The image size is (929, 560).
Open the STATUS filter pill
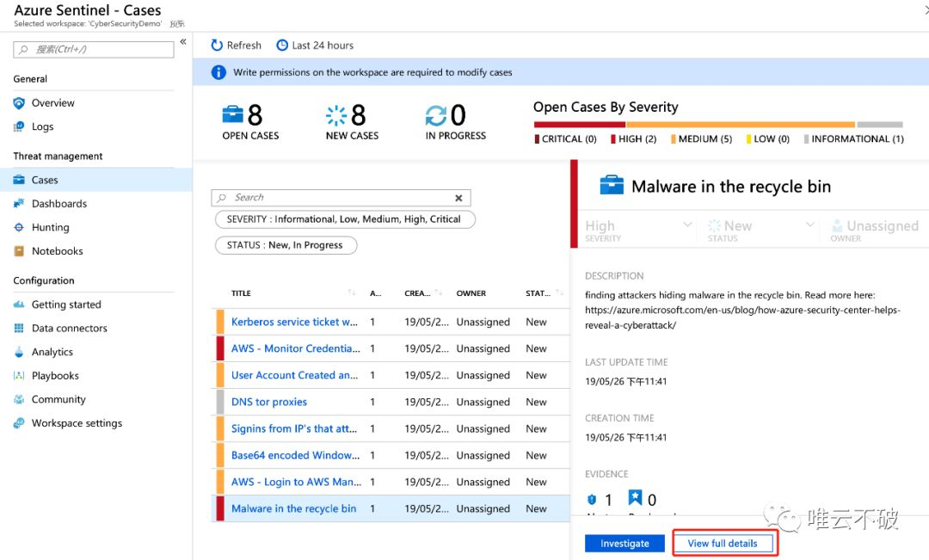(286, 245)
